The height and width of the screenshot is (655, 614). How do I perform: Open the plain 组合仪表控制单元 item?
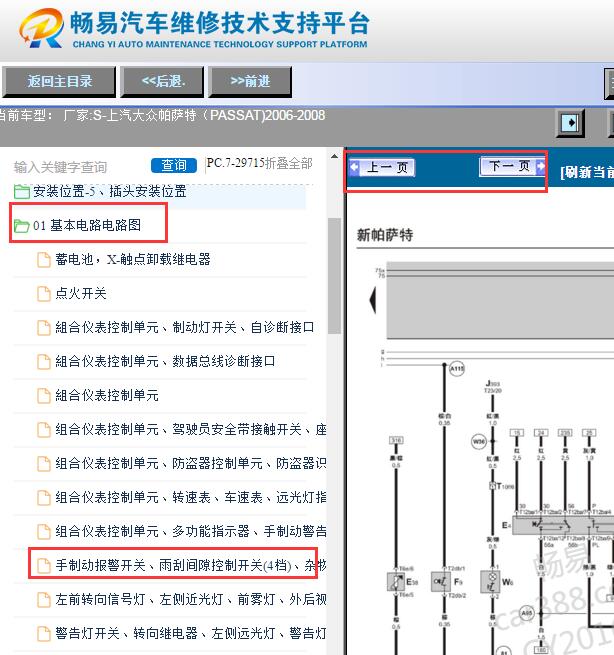[107, 395]
